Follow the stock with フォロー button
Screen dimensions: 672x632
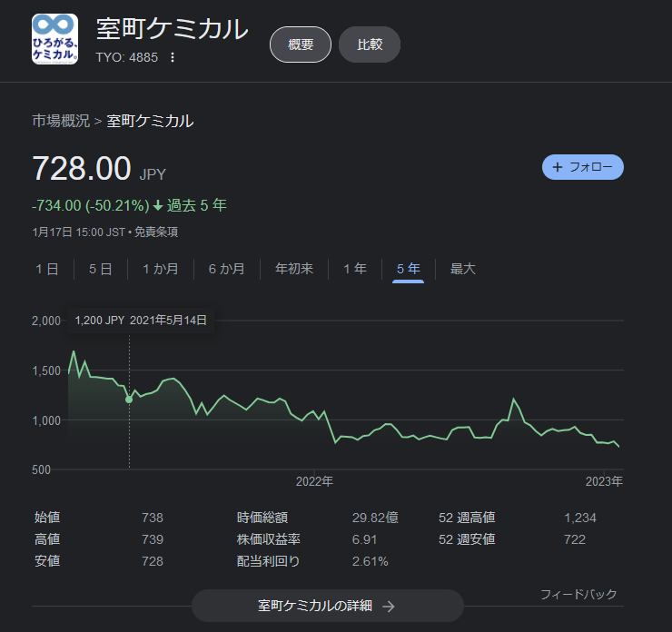click(582, 167)
